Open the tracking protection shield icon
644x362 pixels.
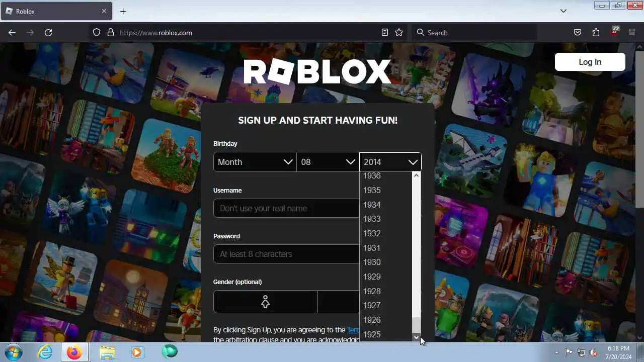(x=97, y=33)
